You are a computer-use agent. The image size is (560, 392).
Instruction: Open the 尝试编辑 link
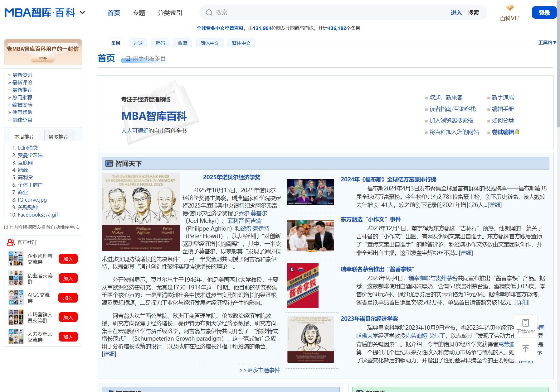click(503, 132)
